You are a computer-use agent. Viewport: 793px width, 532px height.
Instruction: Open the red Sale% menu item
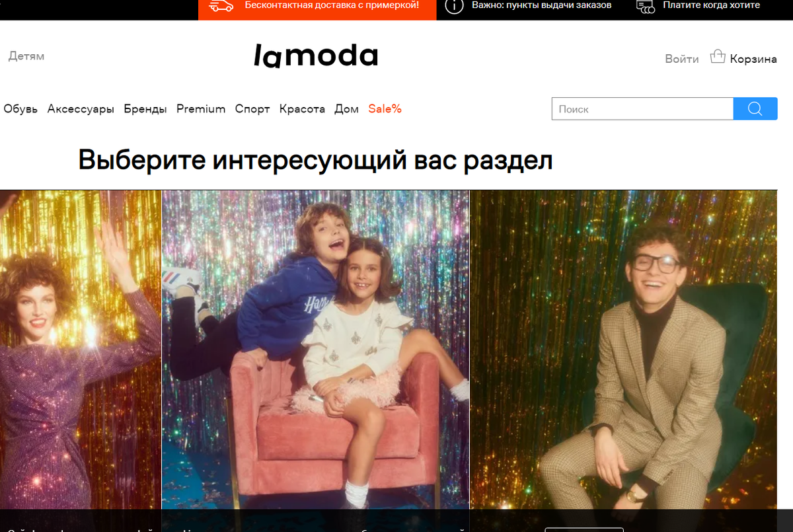(385, 109)
